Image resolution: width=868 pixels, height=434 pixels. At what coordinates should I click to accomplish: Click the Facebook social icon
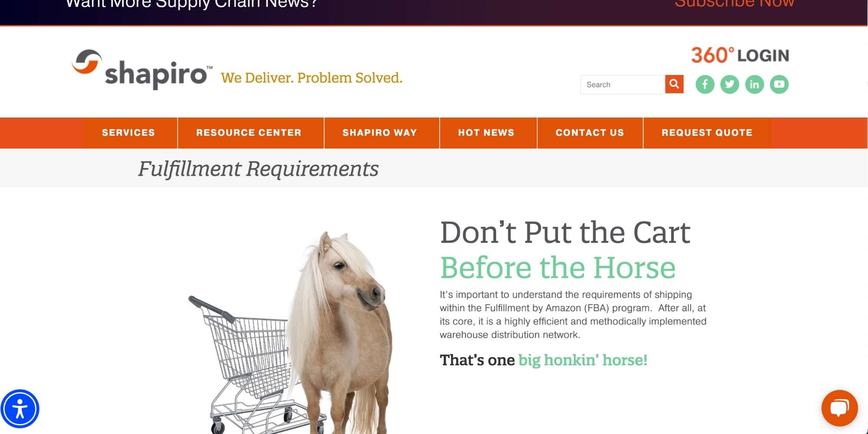tap(705, 84)
